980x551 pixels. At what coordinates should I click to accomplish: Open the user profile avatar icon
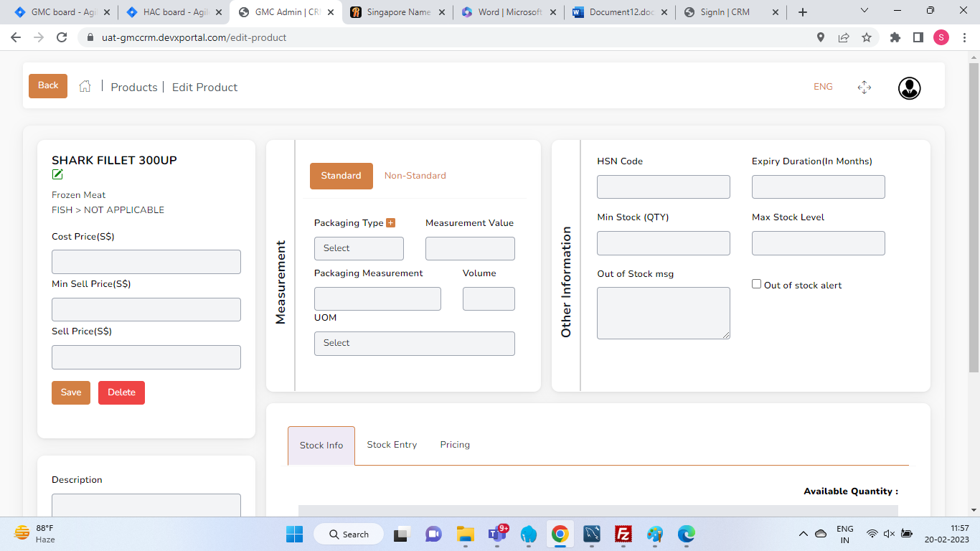tap(909, 88)
